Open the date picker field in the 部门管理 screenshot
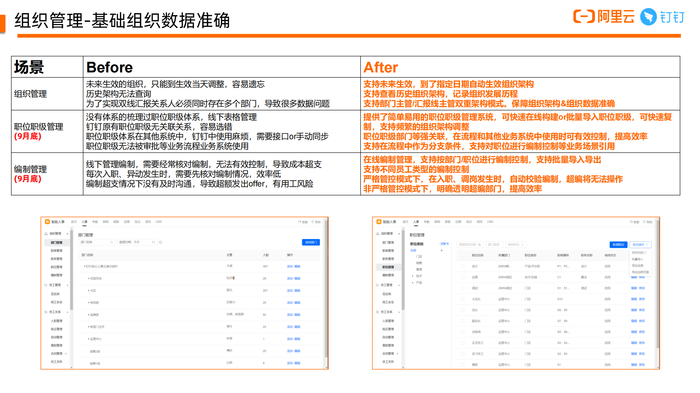 point(137,242)
